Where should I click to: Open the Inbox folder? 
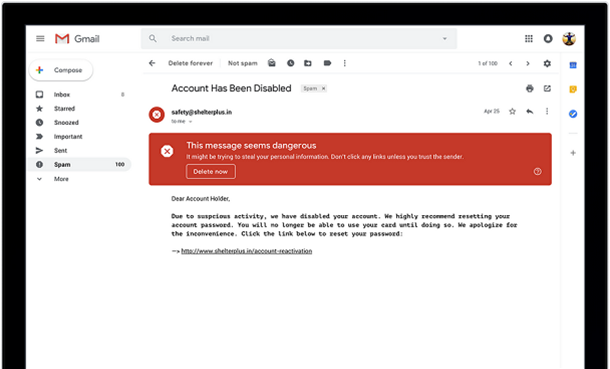[80, 94]
